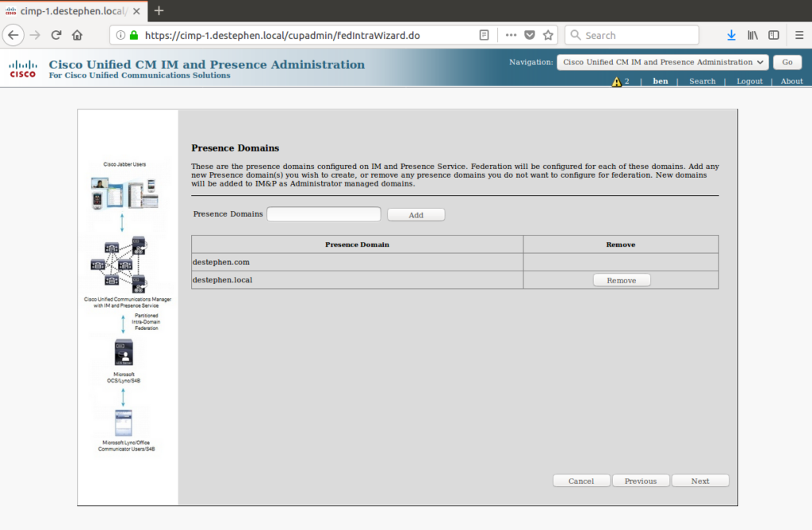Click the Microsoft OCS/Lync/S4B server image
Viewport: 812px width, 530px height.
(x=124, y=353)
